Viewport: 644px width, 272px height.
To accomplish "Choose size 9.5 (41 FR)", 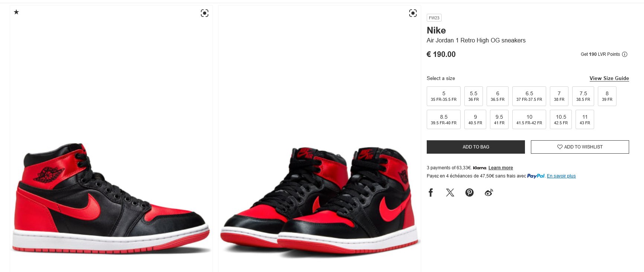I will 499,119.
